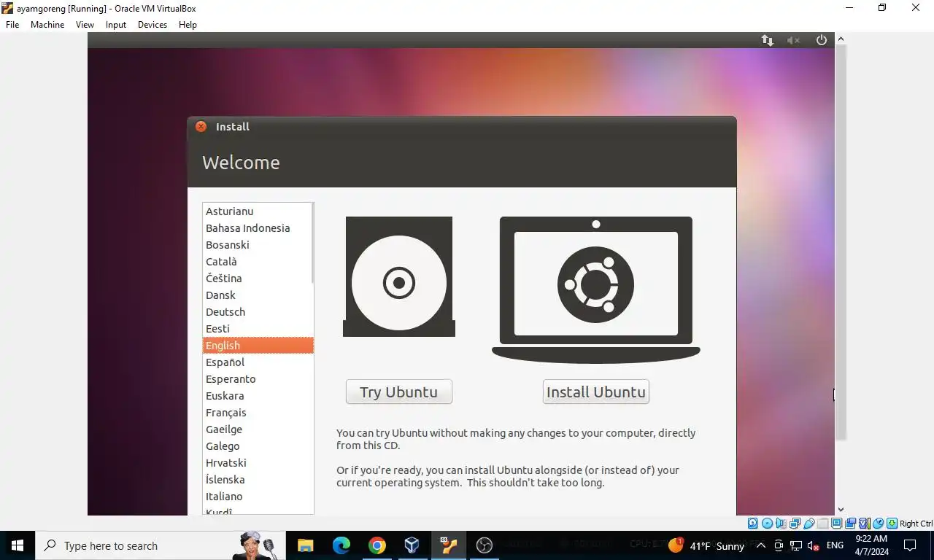
Task: Select Deutsch language
Action: pos(257,311)
